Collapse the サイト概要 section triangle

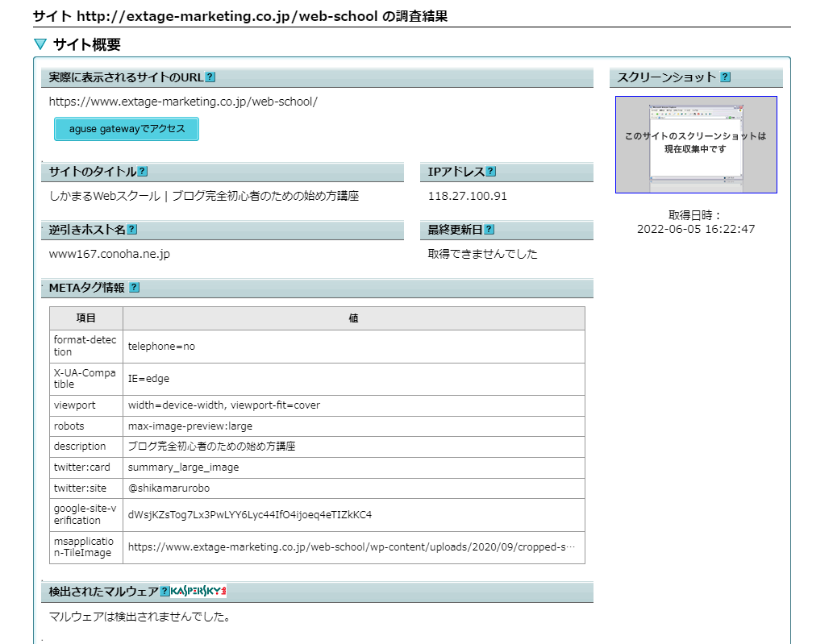click(x=40, y=44)
